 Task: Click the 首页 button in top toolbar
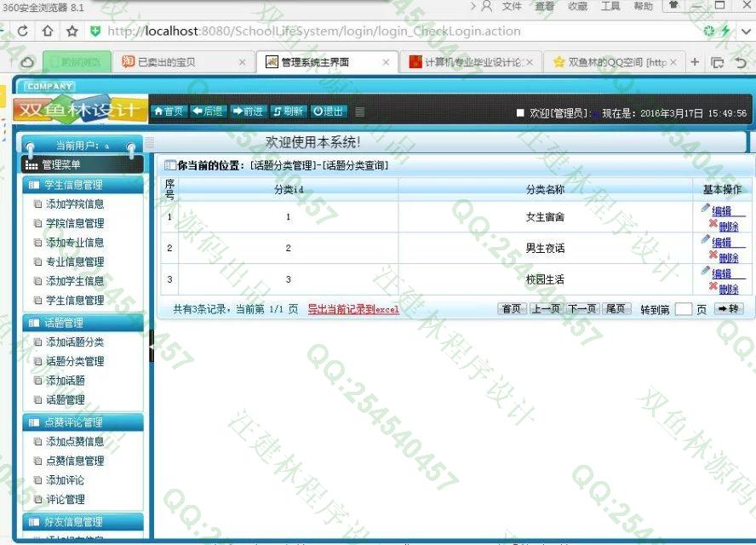click(x=169, y=112)
